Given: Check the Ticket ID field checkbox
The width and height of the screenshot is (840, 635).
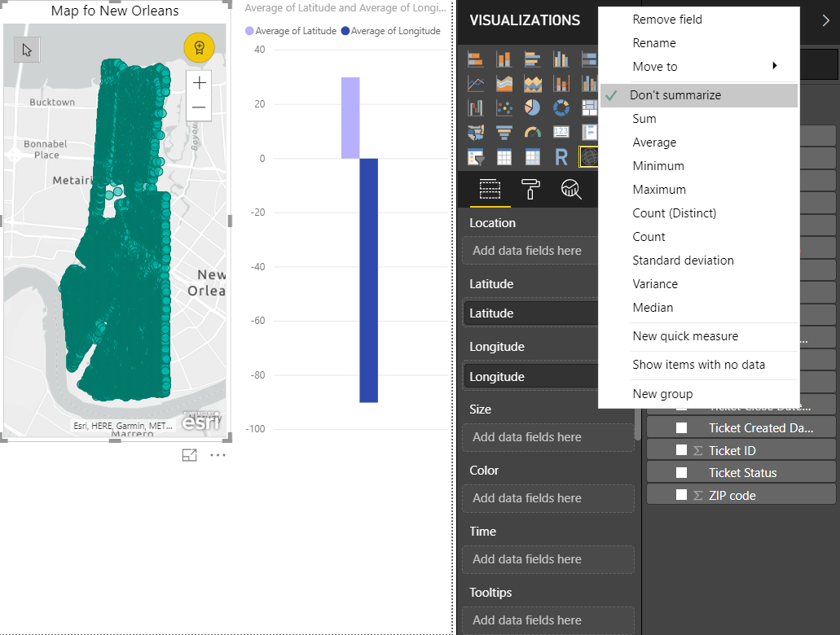Looking at the screenshot, I should tap(681, 450).
